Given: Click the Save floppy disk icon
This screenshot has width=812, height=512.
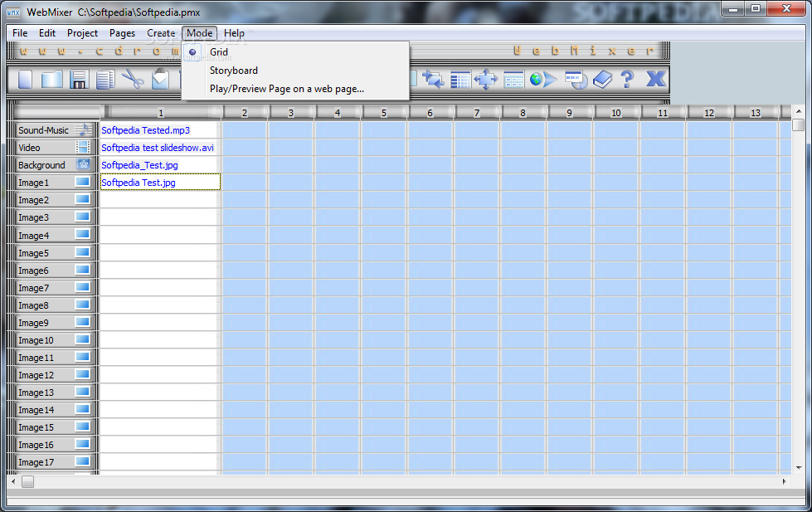Looking at the screenshot, I should pyautogui.click(x=79, y=80).
